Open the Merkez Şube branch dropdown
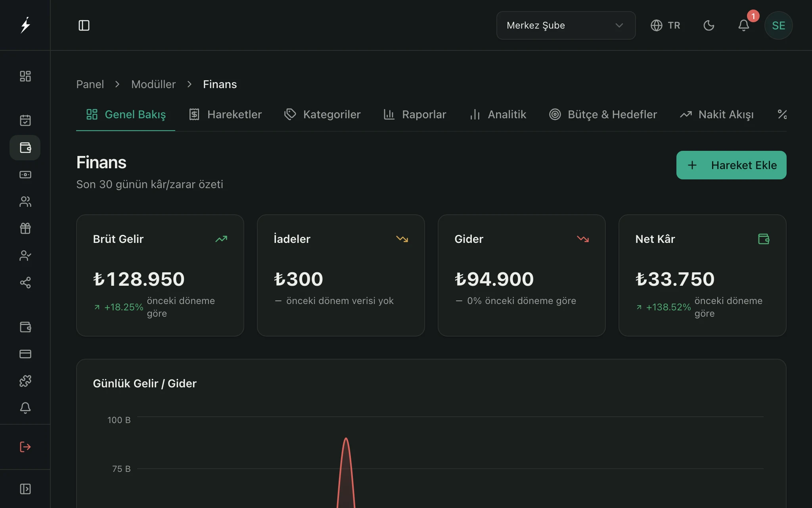The height and width of the screenshot is (508, 812). pos(566,25)
